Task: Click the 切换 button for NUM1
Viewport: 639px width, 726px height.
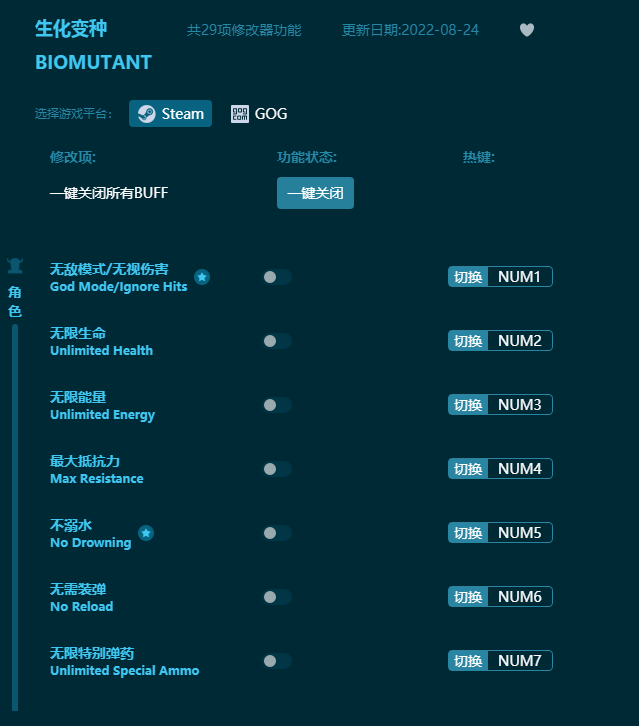Action: point(468,277)
